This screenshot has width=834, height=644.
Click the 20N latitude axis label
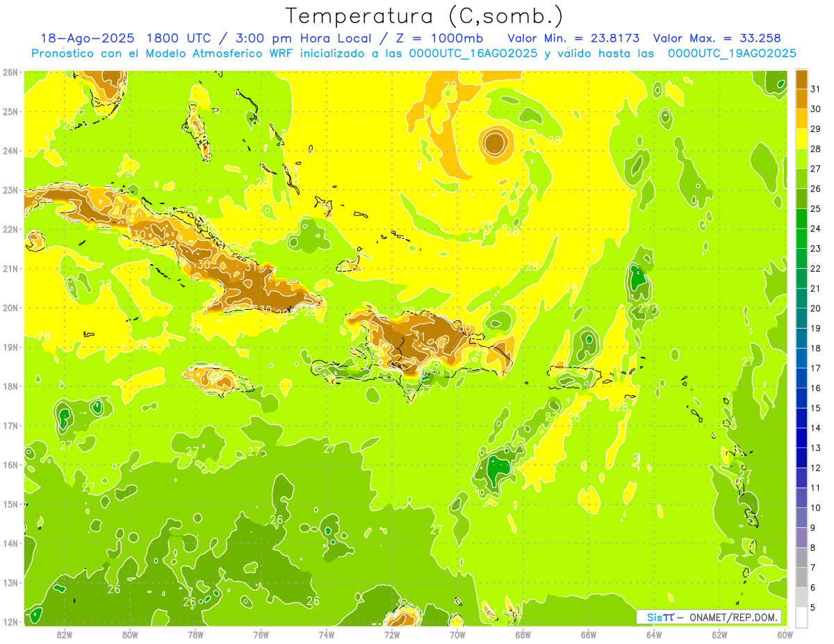tap(10, 308)
